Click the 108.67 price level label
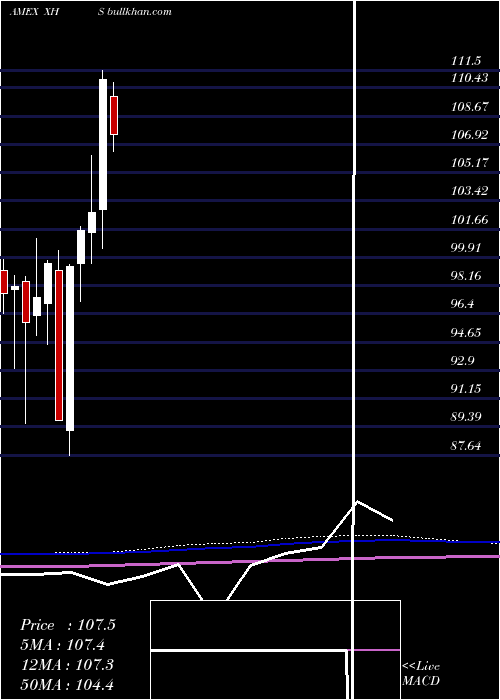The width and height of the screenshot is (500, 700). 469,107
